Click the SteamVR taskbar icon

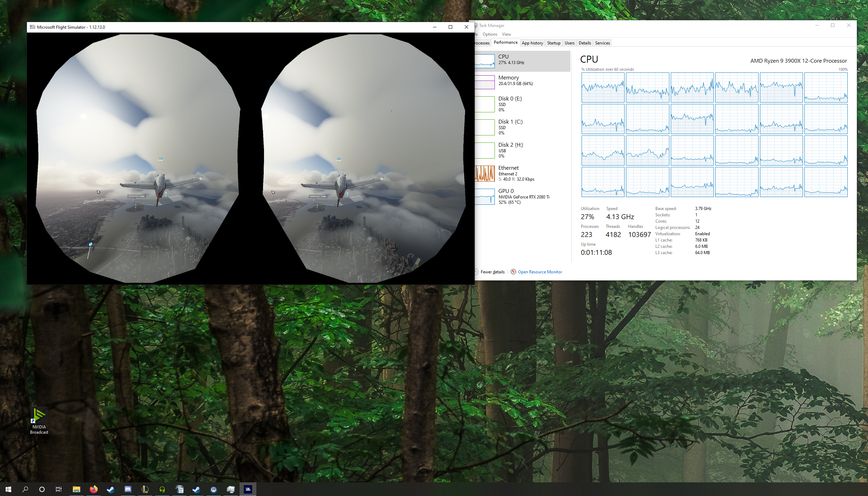pyautogui.click(x=214, y=489)
